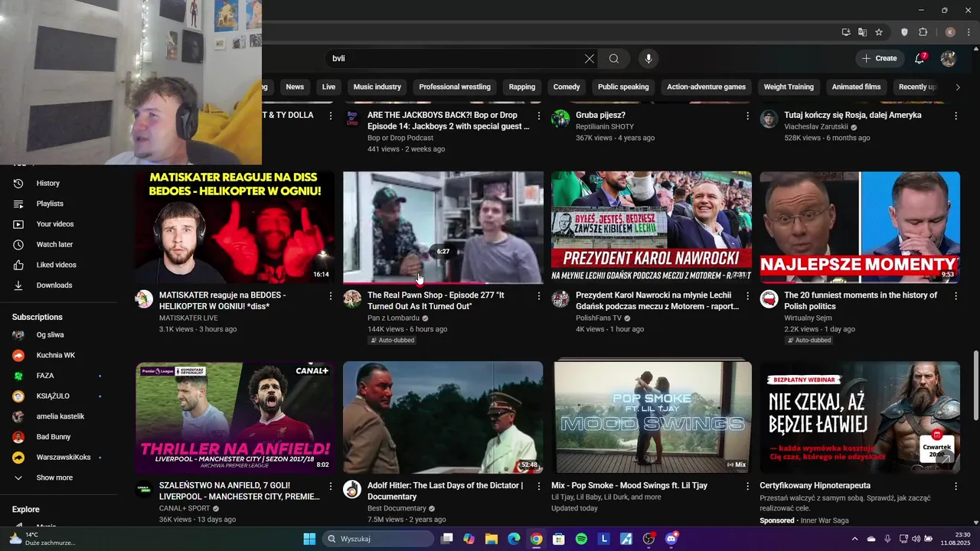The height and width of the screenshot is (551, 980).
Task: Open the Subscriptions section heading
Action: (x=38, y=317)
